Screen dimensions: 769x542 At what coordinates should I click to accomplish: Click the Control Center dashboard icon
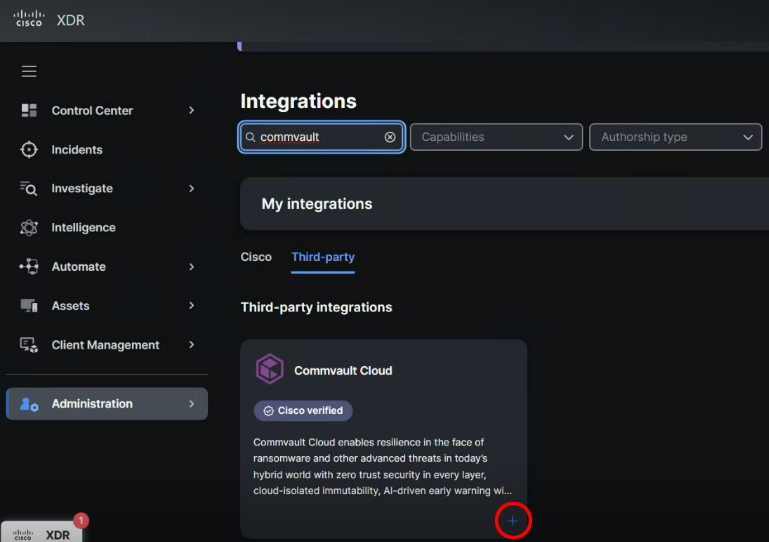point(29,110)
